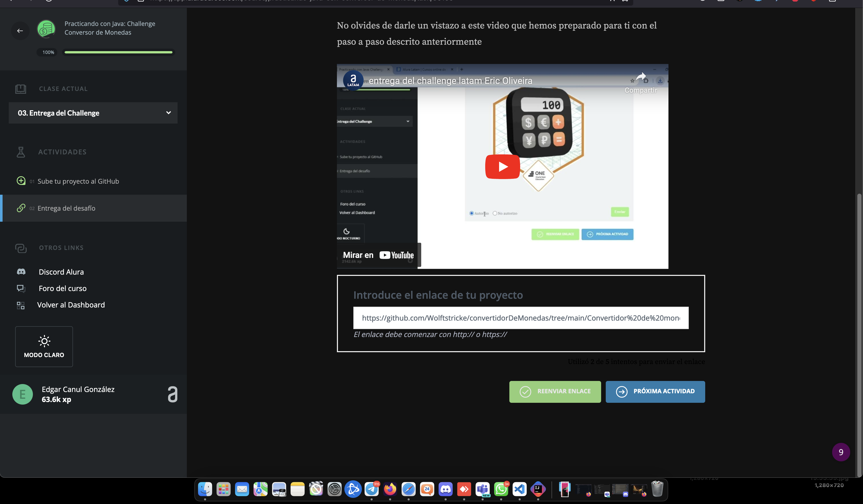Click the link icon beside Entrega del desafío
The height and width of the screenshot is (504, 863).
coord(21,208)
